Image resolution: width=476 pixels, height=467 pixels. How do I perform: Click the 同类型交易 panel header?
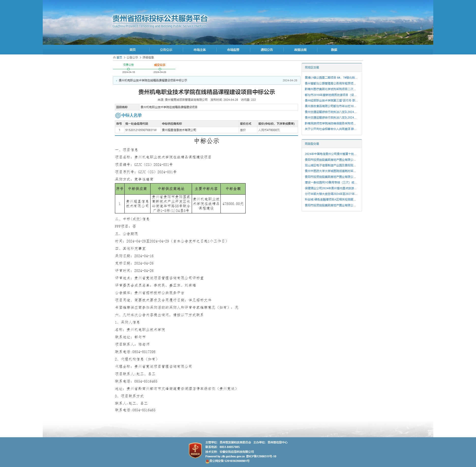click(x=332, y=144)
